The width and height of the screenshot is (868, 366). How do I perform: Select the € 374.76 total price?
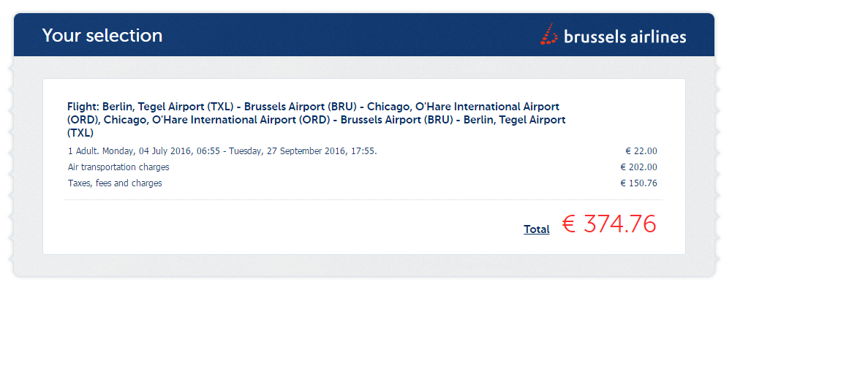tap(609, 224)
